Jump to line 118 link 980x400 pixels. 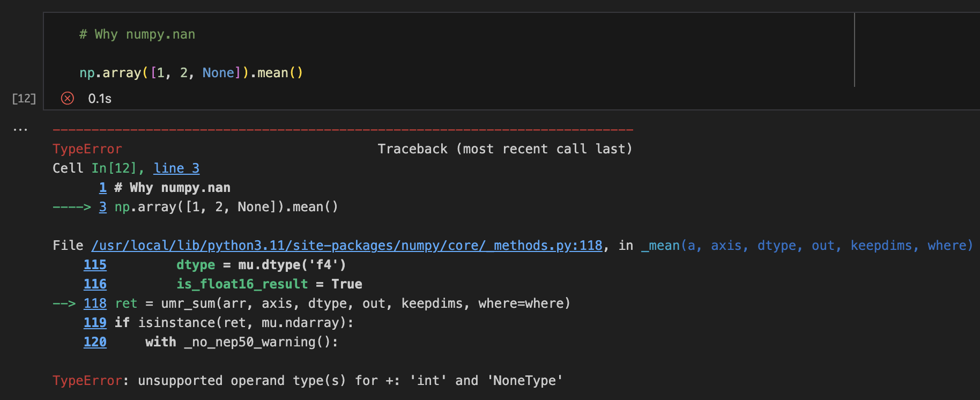coord(95,303)
